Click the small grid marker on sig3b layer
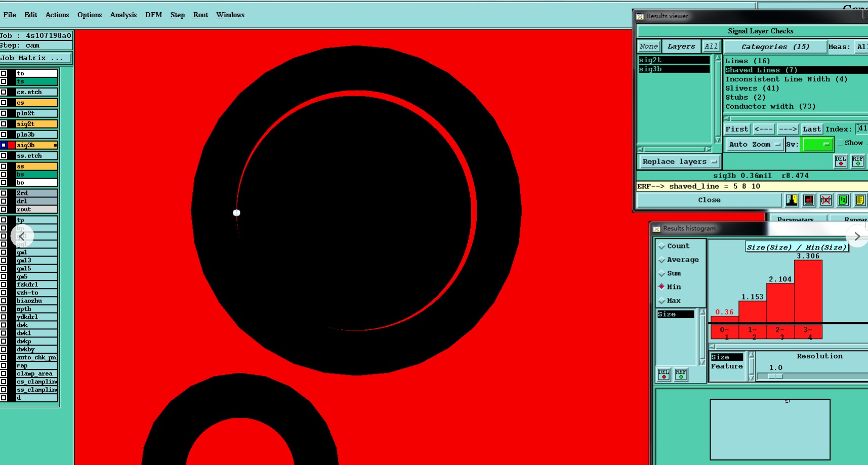Viewport: 868px width, 465px height. click(55, 145)
